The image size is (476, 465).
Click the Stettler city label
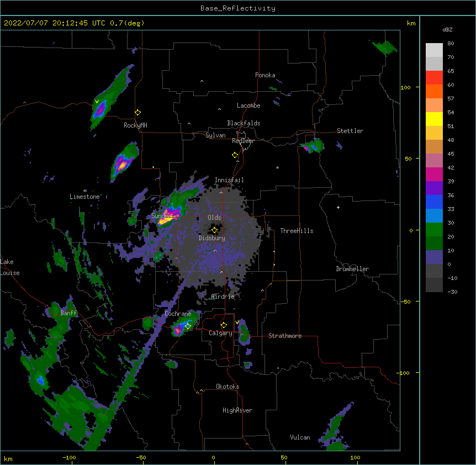click(350, 131)
